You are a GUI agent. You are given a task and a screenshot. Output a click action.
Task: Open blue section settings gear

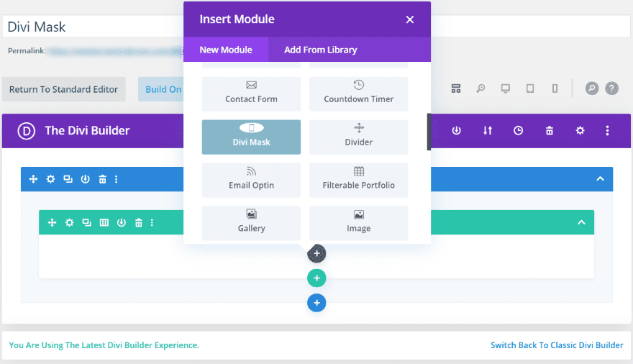50,179
